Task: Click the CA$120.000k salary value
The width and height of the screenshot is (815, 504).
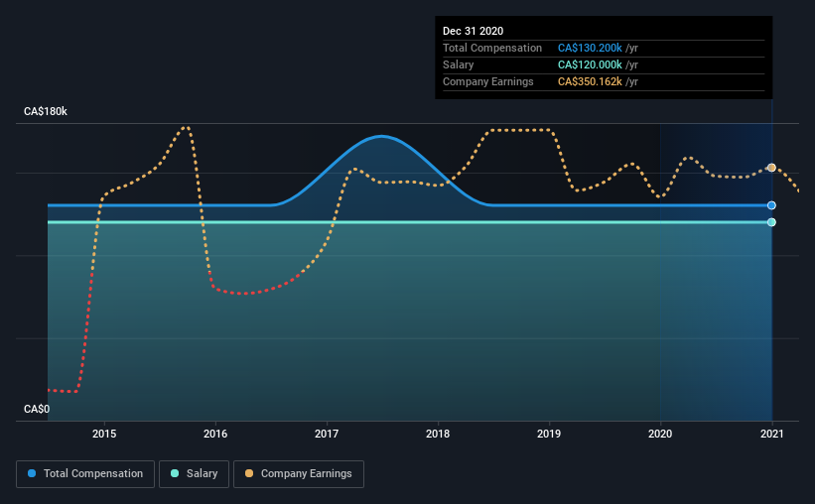Action: click(x=590, y=64)
